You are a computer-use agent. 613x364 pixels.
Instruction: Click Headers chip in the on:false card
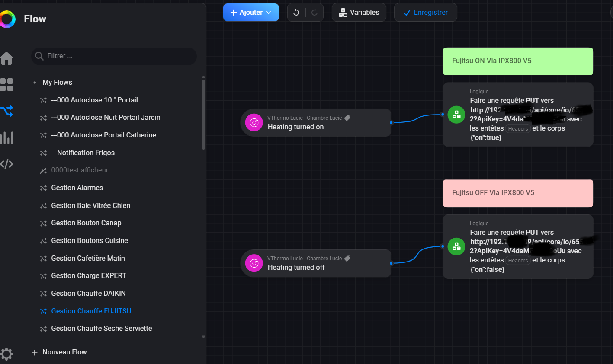(x=518, y=261)
